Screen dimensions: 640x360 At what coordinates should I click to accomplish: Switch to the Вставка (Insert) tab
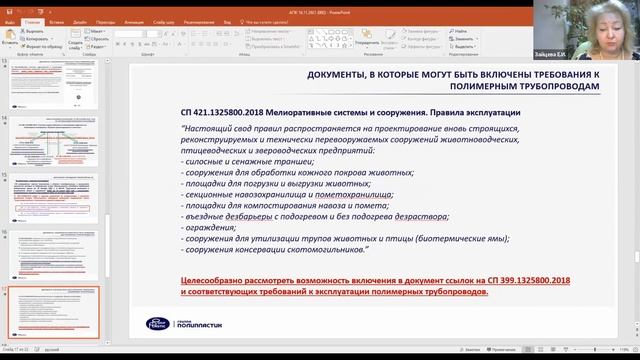(56, 22)
